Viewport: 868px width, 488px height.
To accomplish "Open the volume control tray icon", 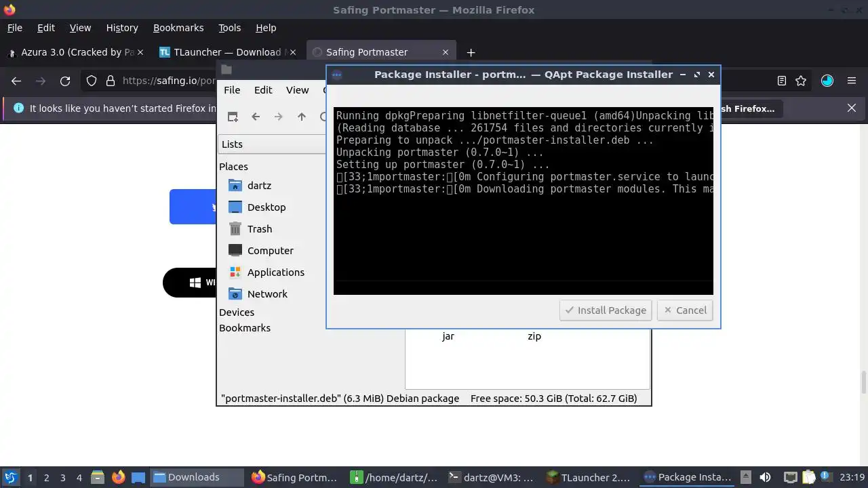I will 765,477.
